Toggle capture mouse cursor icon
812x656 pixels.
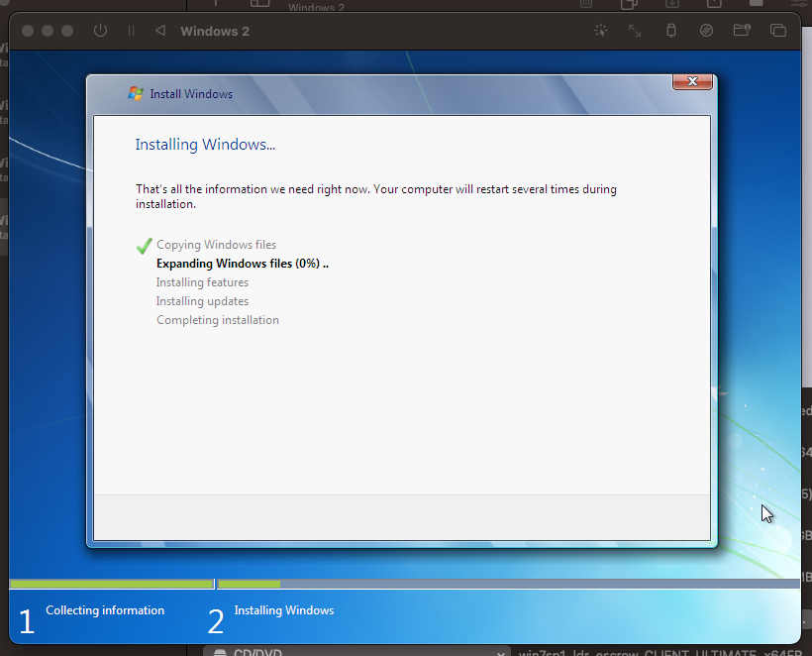(x=601, y=31)
